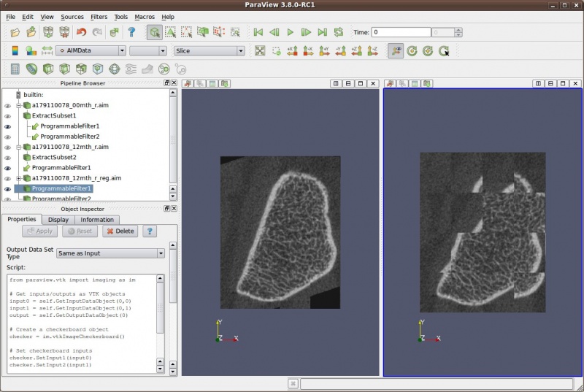Image resolution: width=584 pixels, height=392 pixels.
Task: Toggle the Show Center of rotation icon
Action: 396,50
